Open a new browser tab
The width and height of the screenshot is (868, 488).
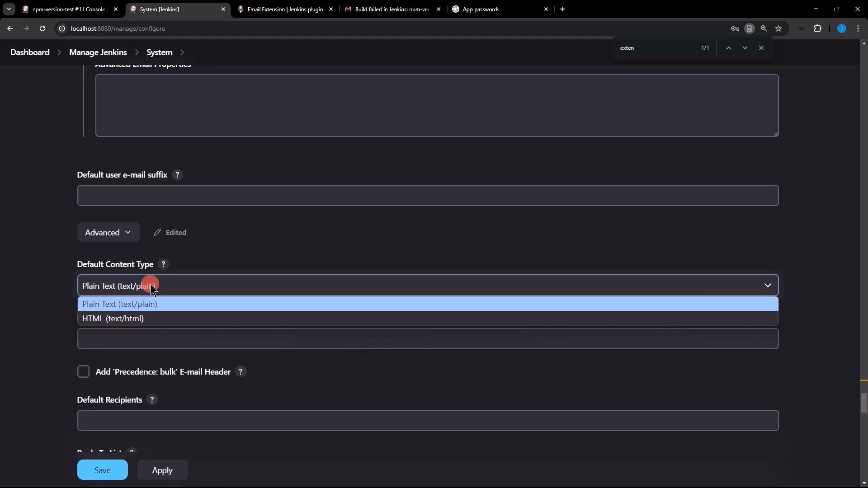pos(562,9)
